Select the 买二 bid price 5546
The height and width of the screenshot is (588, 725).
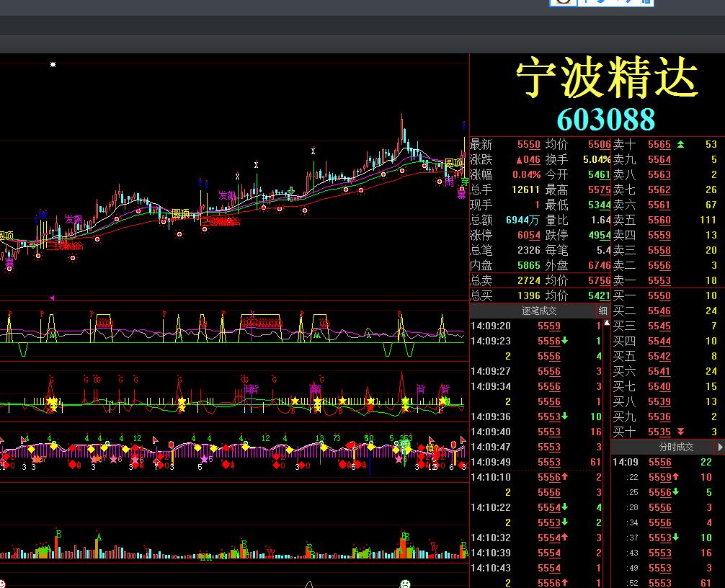[x=659, y=311]
